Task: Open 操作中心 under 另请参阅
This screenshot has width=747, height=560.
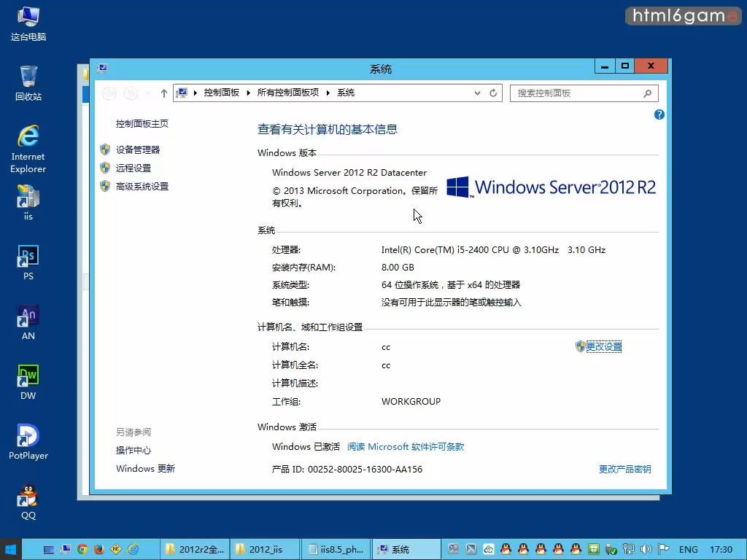Action: pos(133,451)
